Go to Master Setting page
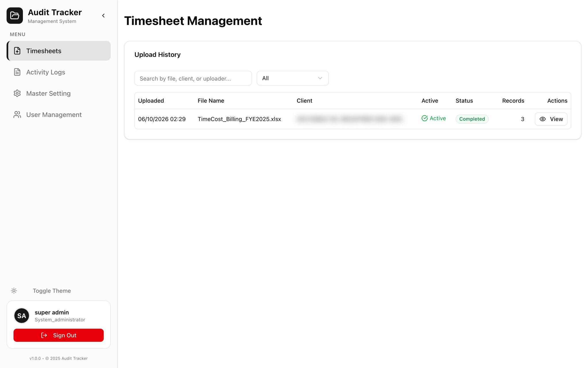 pyautogui.click(x=59, y=93)
